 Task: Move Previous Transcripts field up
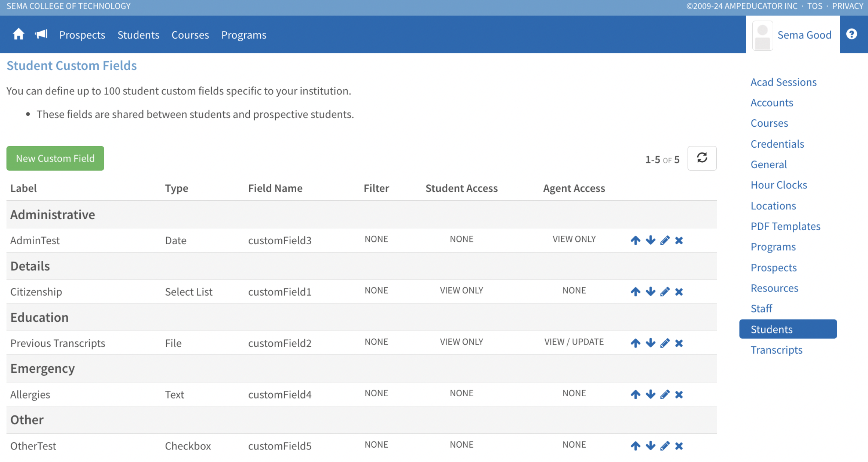click(636, 343)
